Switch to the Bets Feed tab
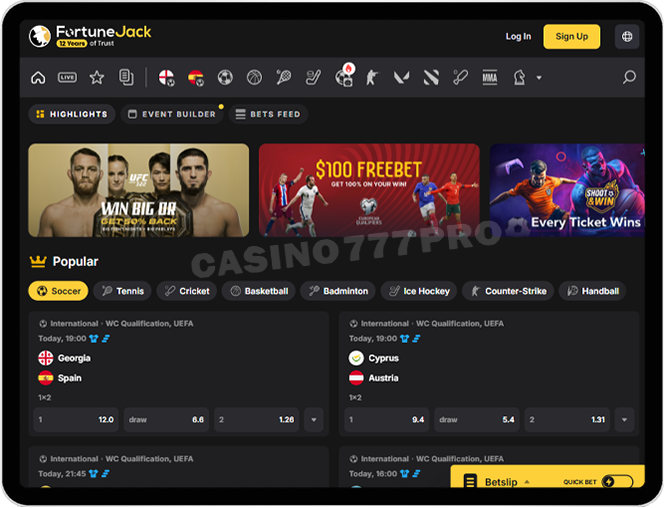The height and width of the screenshot is (508, 664). (268, 114)
